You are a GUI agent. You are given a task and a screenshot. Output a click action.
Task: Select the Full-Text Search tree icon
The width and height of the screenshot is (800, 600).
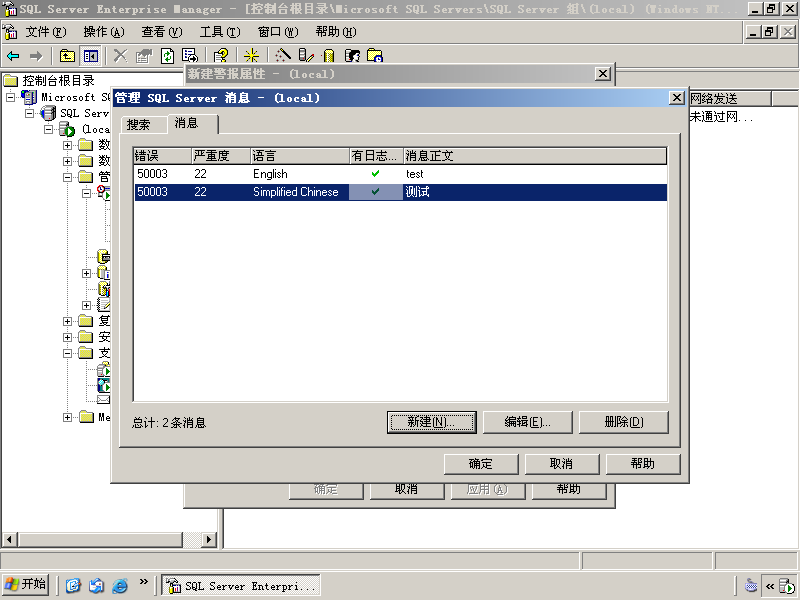click(104, 385)
